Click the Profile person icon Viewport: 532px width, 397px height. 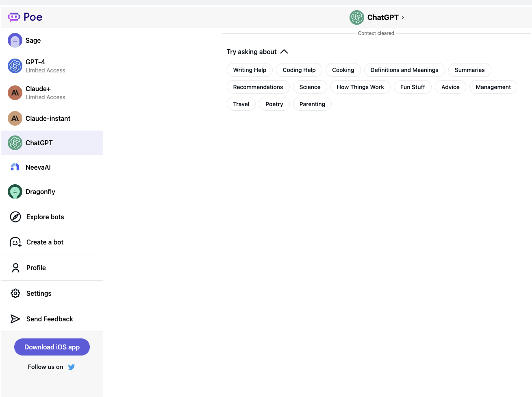15,268
